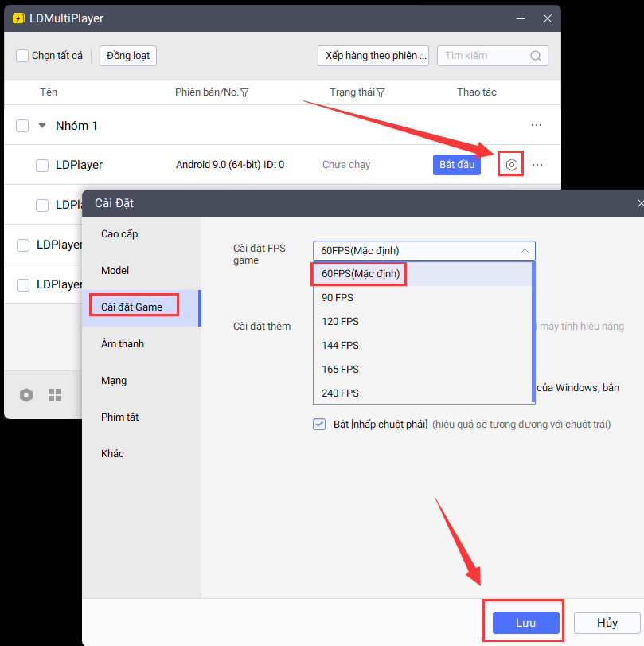Check the second LDPlayer row checkbox under Nhóm 1

click(42, 205)
